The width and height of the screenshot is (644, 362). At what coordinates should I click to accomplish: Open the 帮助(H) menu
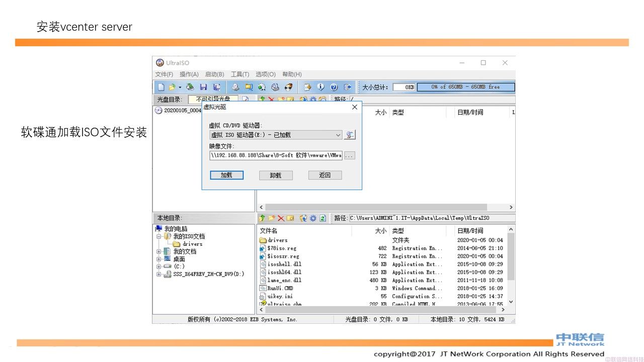tap(292, 74)
